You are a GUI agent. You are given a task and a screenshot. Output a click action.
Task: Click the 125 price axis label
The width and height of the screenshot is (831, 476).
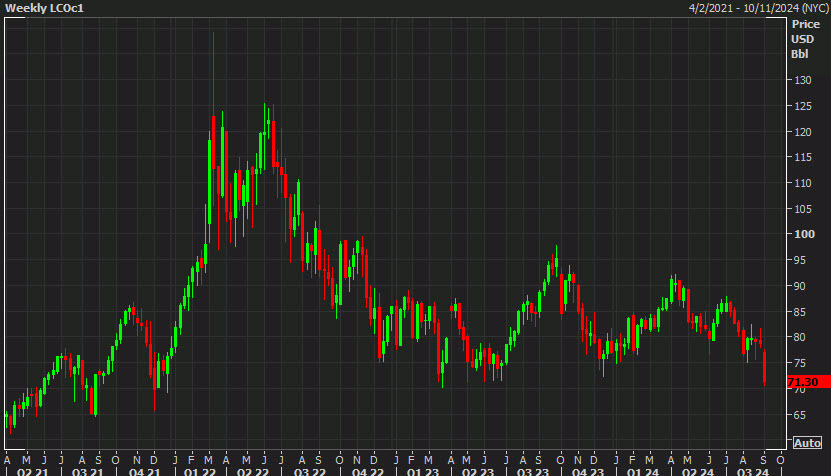[803, 106]
